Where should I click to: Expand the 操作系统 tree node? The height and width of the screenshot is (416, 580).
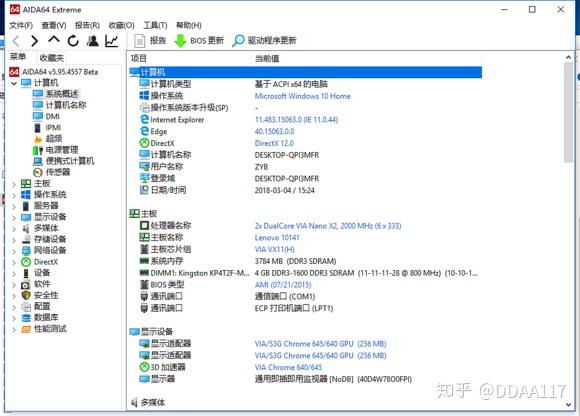[x=14, y=195]
